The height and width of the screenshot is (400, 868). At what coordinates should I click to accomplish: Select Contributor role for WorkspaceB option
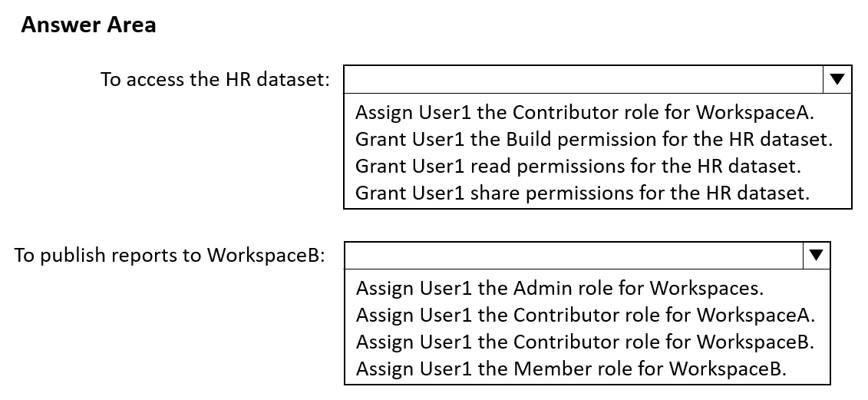(x=585, y=342)
